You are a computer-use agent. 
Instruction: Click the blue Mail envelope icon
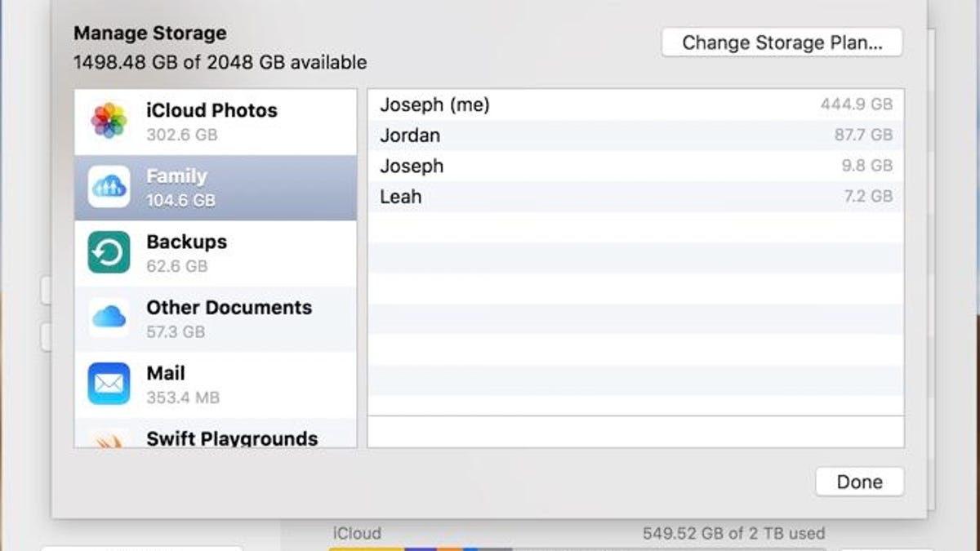(109, 384)
